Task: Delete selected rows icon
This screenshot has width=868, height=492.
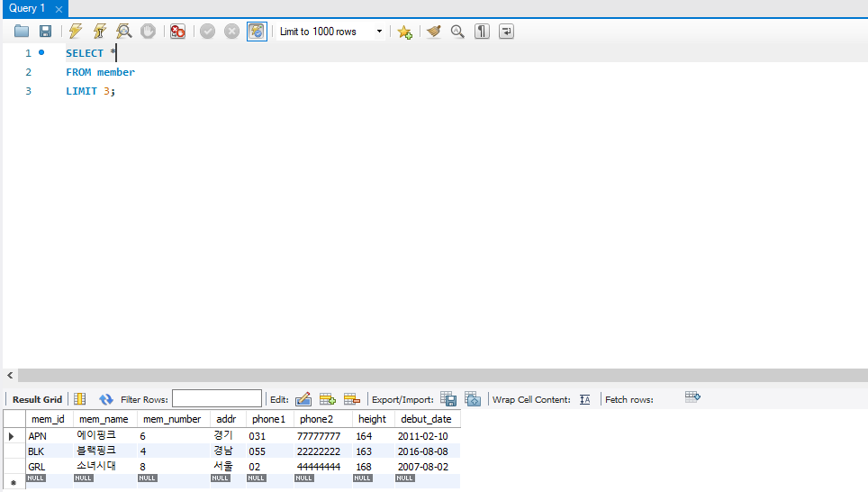Action: (x=352, y=399)
